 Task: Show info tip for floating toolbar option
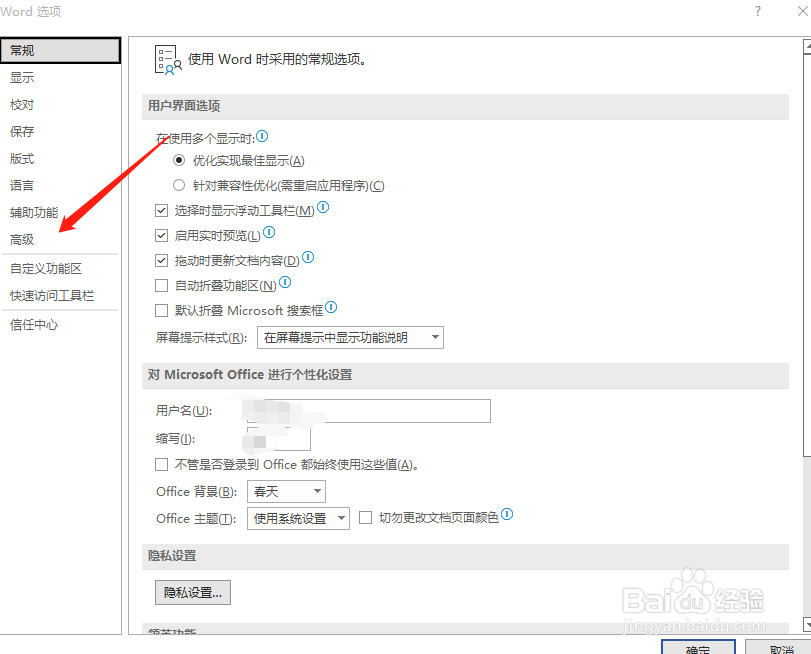click(x=323, y=207)
